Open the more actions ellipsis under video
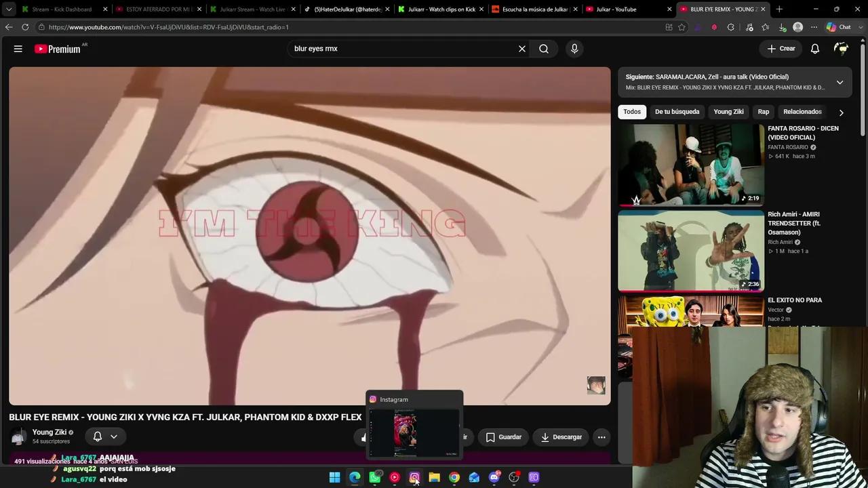 601,437
